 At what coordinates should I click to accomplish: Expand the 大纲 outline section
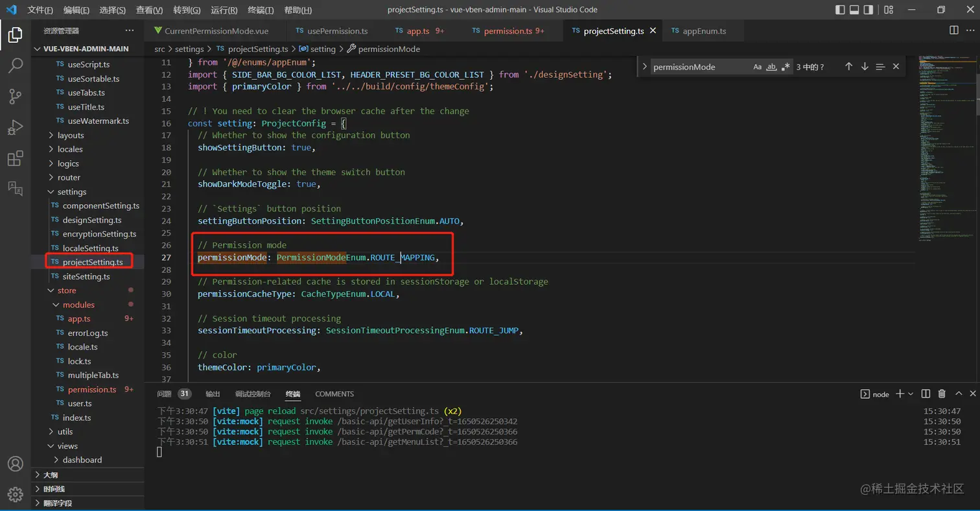point(88,475)
